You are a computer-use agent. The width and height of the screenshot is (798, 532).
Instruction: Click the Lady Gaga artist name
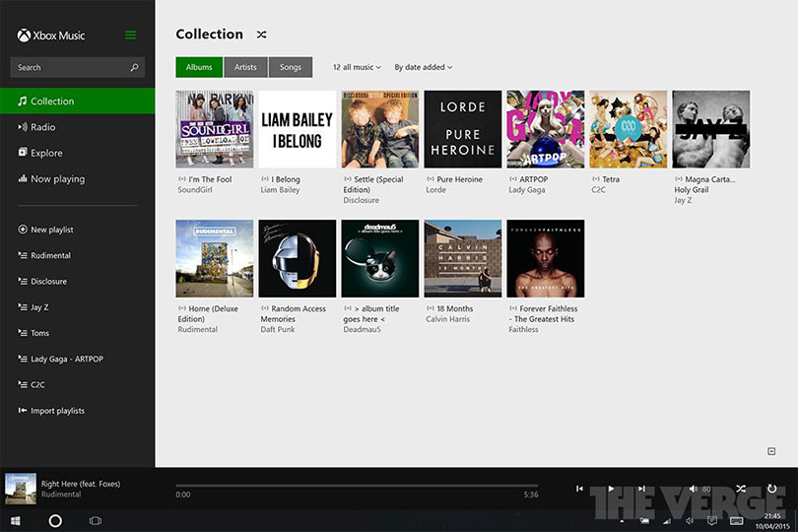click(x=527, y=190)
